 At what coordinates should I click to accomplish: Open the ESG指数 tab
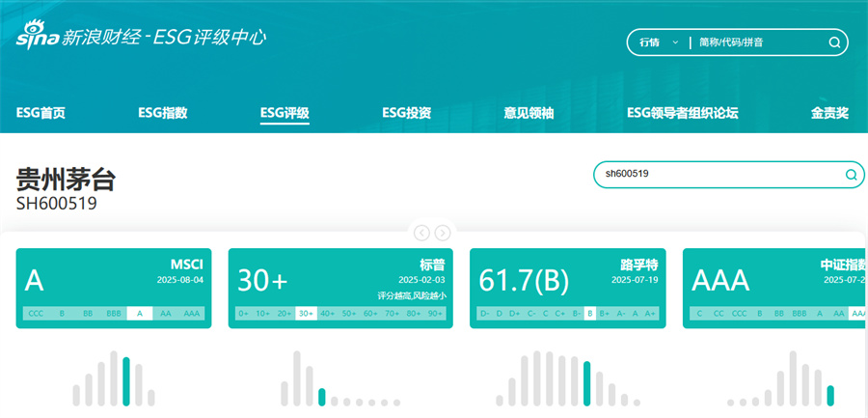tap(163, 113)
